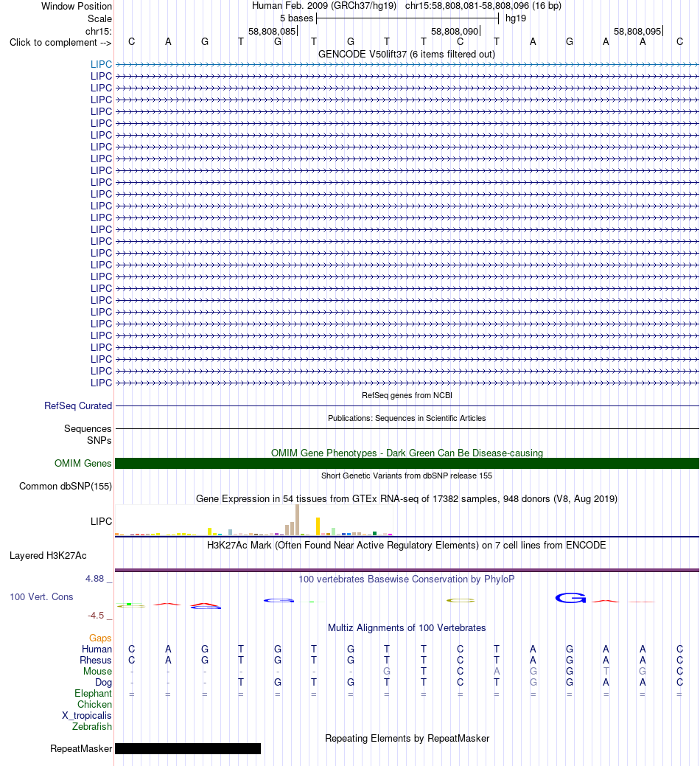Click the 'Click to complement -->' label

point(60,43)
